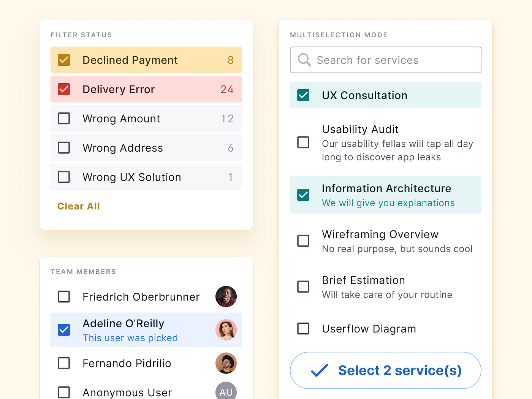532x399 pixels.
Task: Click 'This user was picked' subtitle
Action: (130, 338)
